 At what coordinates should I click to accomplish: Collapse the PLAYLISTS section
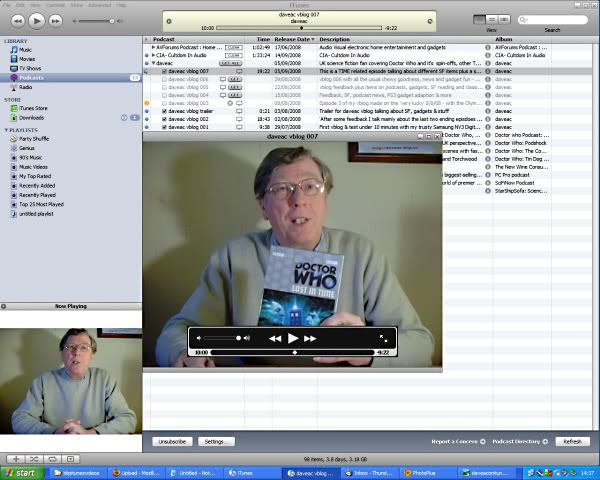[x=6, y=130]
